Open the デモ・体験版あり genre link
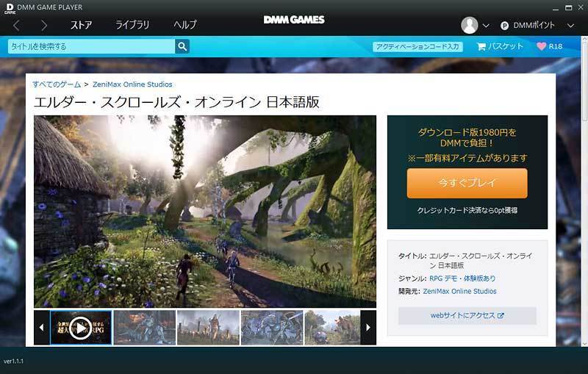The width and height of the screenshot is (588, 374). click(x=470, y=278)
